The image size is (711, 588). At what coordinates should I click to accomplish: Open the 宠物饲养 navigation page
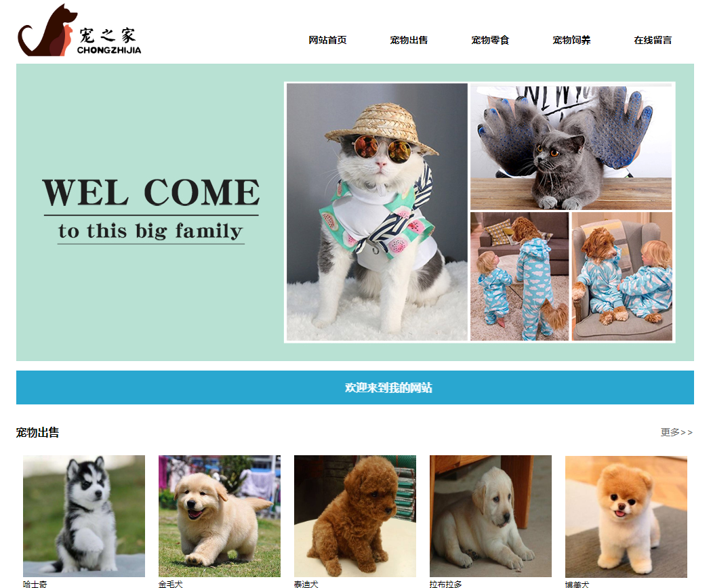(x=571, y=40)
